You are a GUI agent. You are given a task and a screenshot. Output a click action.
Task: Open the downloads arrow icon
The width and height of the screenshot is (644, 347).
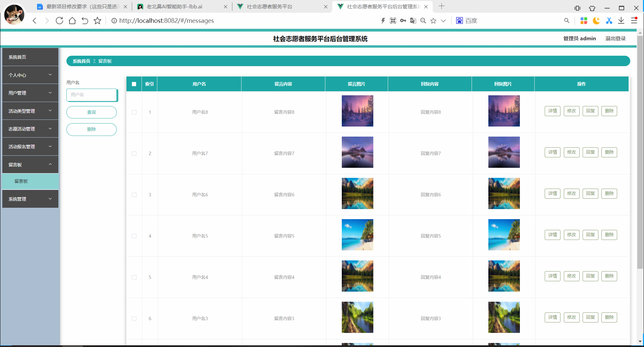coord(621,21)
